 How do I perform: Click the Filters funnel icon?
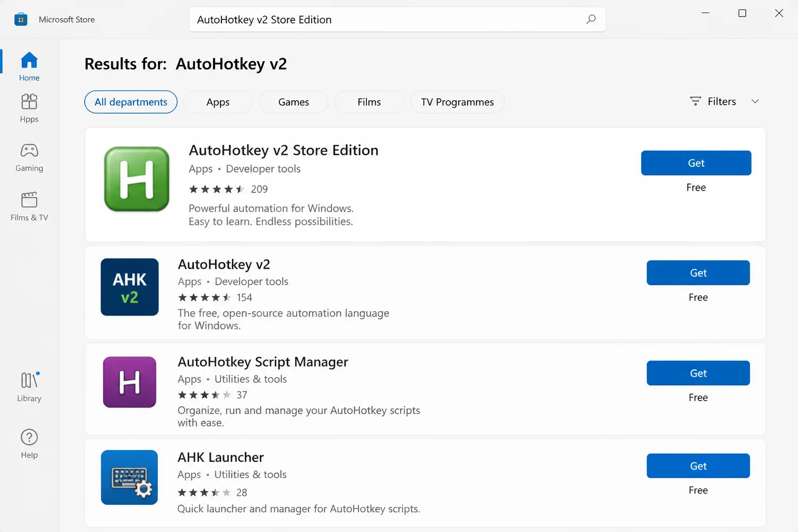tap(695, 101)
